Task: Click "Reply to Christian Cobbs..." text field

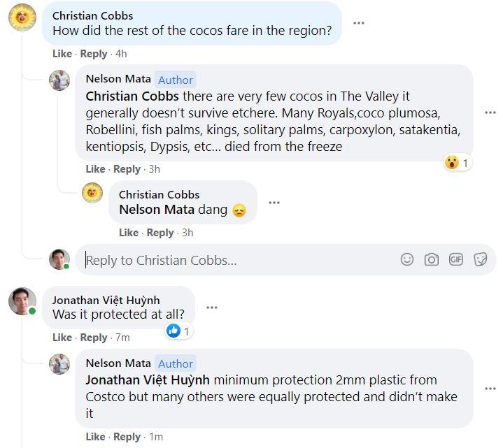Action: 238,260
